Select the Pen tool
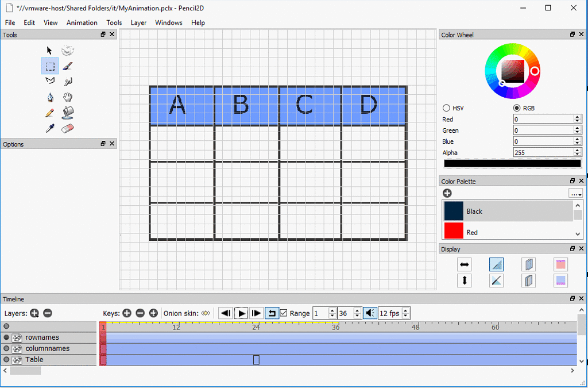Viewport: 588px width, 388px height. [x=50, y=98]
